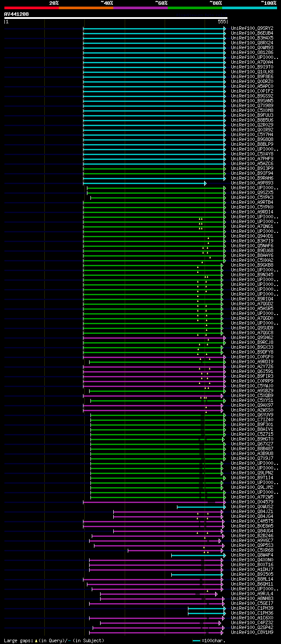Image resolution: width=281 pixels, height=644 pixels.
Task: Click label UniRef100_B9F8E6
Action: click(252, 76)
